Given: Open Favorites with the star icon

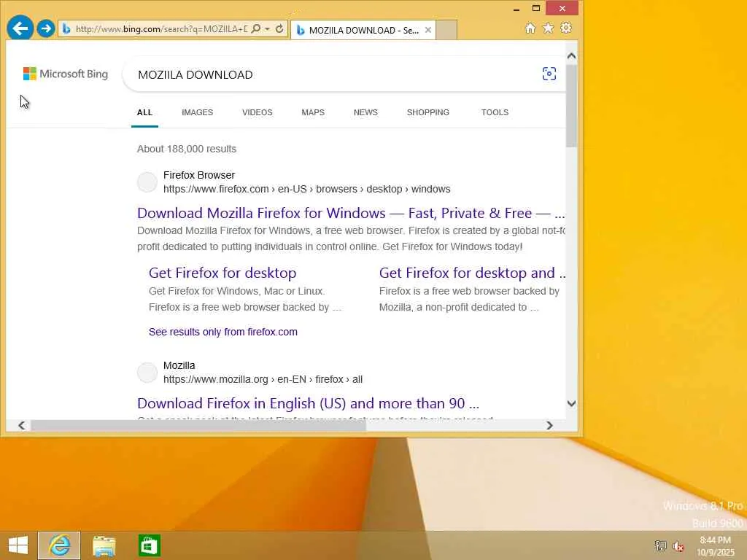Looking at the screenshot, I should coord(549,28).
